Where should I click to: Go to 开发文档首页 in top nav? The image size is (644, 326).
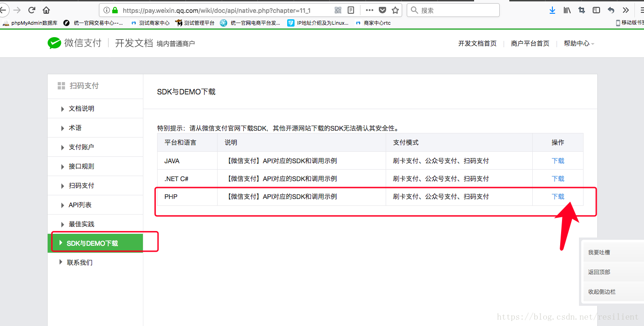(477, 44)
